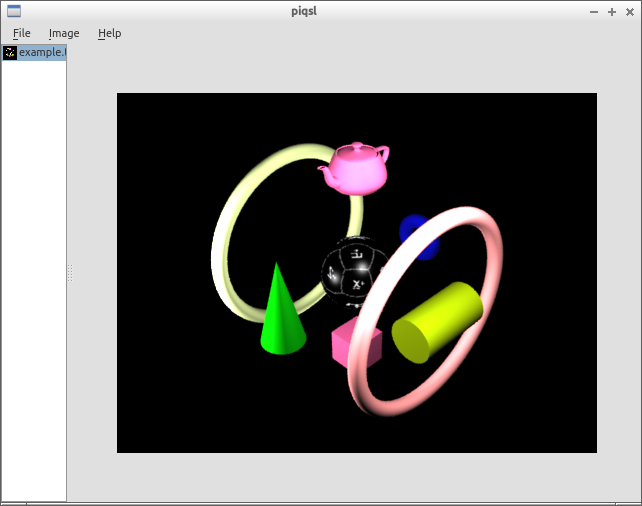Open the piqsl window menu icon
Viewport: 642px width, 506px height.
pos(14,11)
